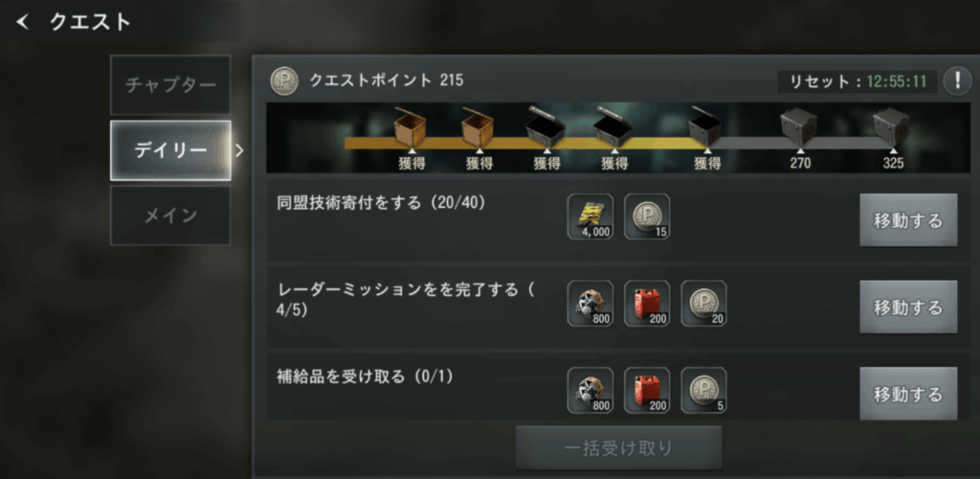Select the 4,000 alliance reward icon

tap(590, 217)
